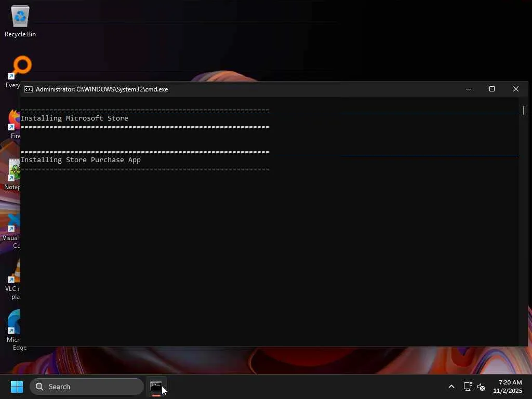Minimize the Administrator cmd.exe window
Screen dimensions: 532x399
[x=469, y=89]
